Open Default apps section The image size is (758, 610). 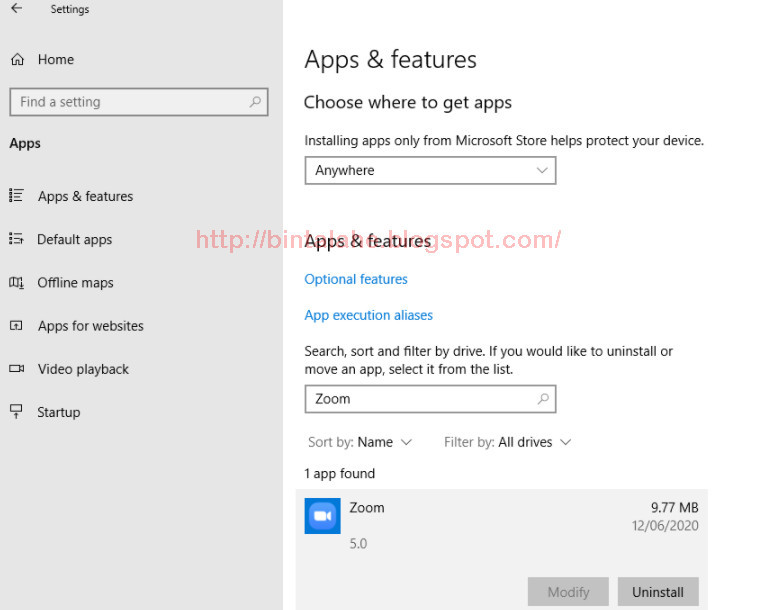click(74, 239)
